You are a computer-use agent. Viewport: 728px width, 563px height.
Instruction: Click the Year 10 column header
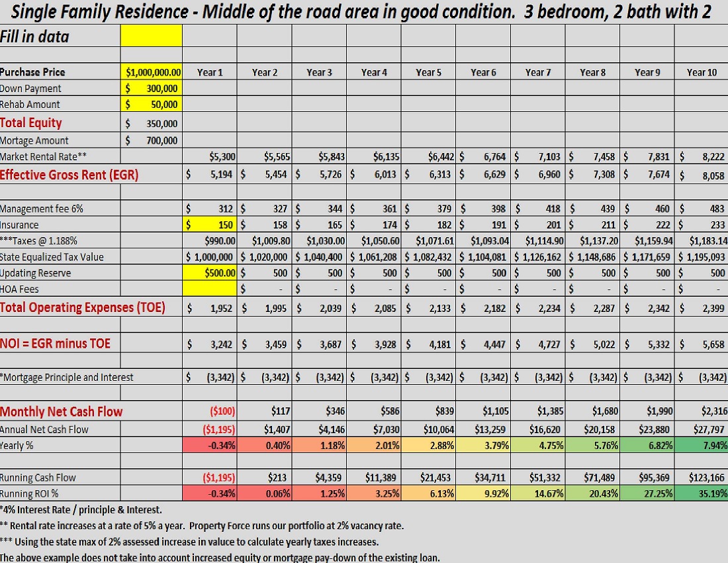point(701,72)
